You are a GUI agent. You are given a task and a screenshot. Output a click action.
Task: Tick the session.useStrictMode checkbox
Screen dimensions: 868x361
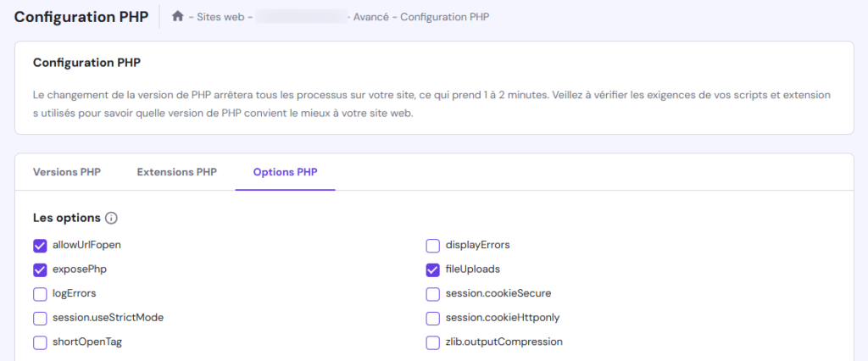[x=40, y=319]
